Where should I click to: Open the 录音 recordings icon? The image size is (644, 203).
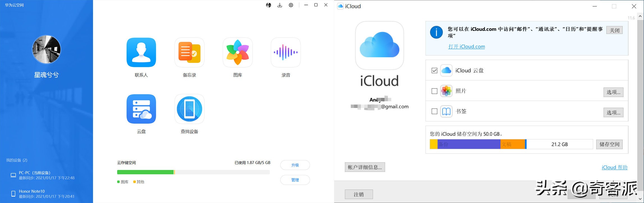point(286,52)
